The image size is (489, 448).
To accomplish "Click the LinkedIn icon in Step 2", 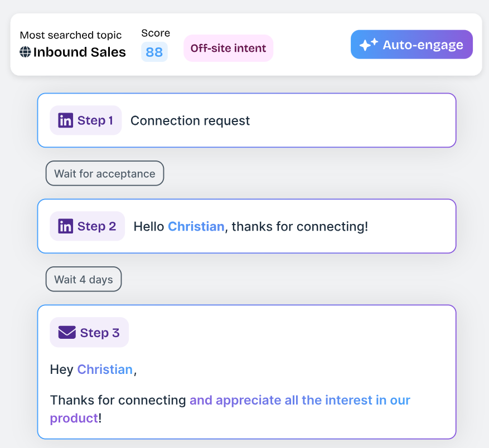I will [65, 226].
